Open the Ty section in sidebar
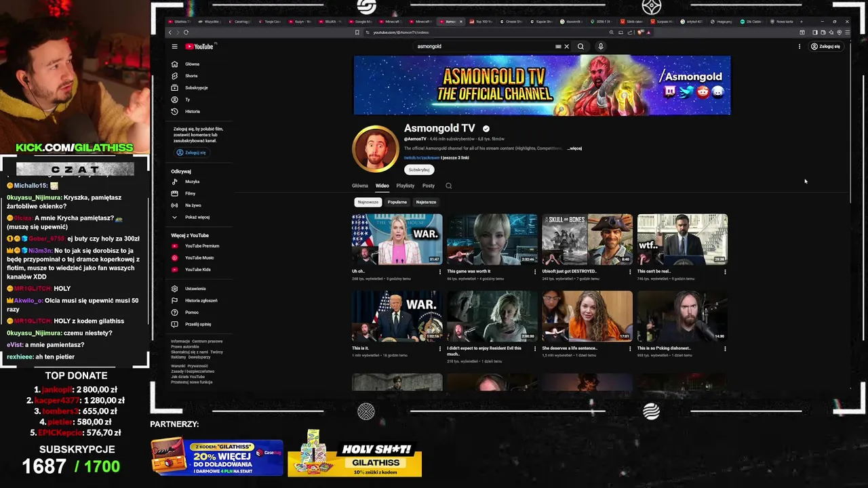This screenshot has height=488, width=868. point(187,100)
